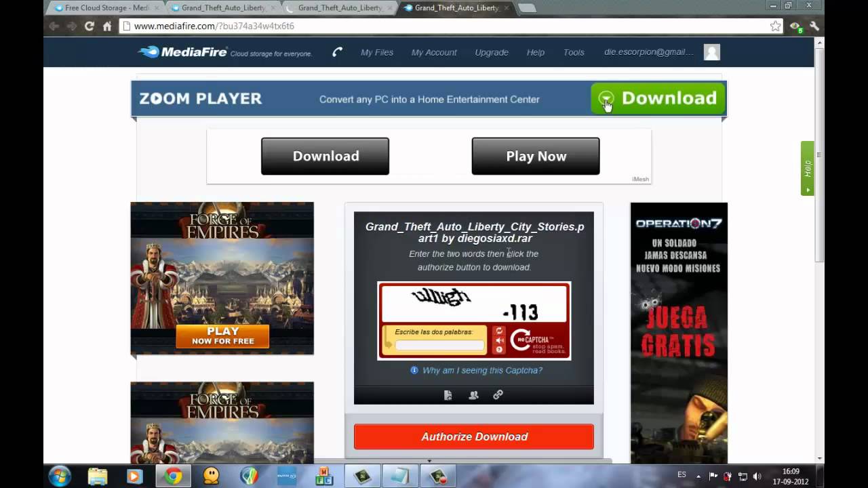This screenshot has width=868, height=488.
Task: Click the browser back arrow
Action: [x=54, y=26]
